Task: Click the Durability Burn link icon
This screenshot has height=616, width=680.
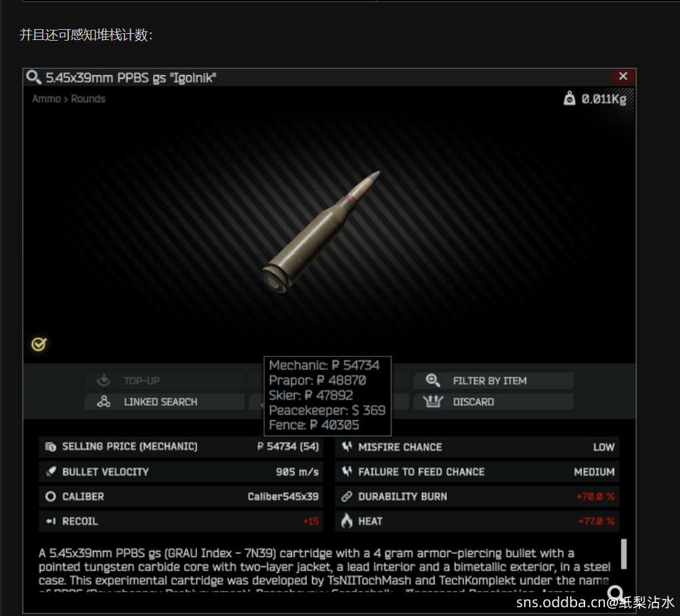Action: (347, 496)
